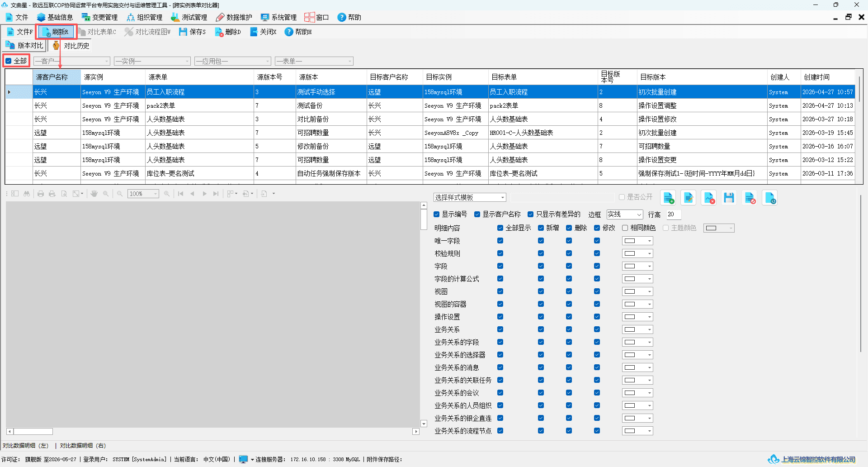This screenshot has height=467, width=868.
Task: Click the last page navigation icon
Action: click(216, 194)
